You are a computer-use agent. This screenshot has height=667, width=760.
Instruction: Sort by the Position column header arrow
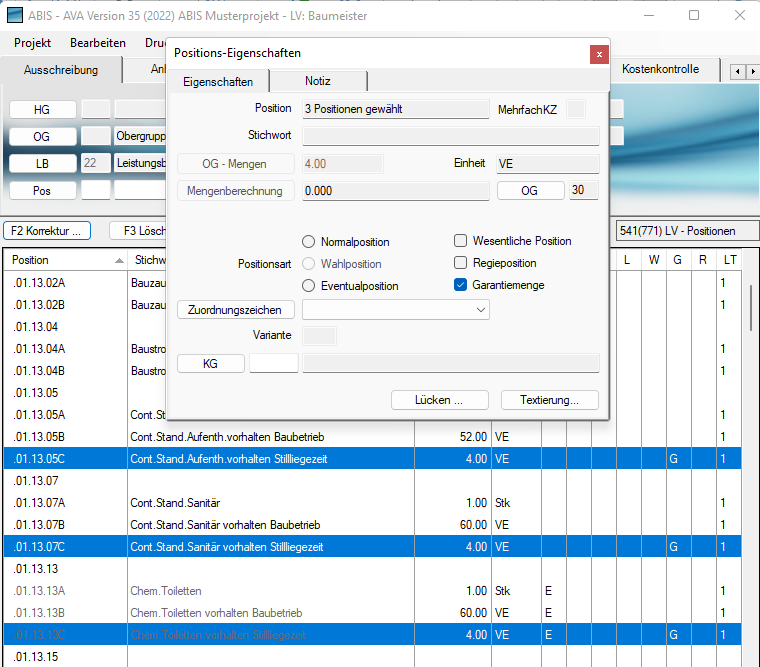coord(119,260)
